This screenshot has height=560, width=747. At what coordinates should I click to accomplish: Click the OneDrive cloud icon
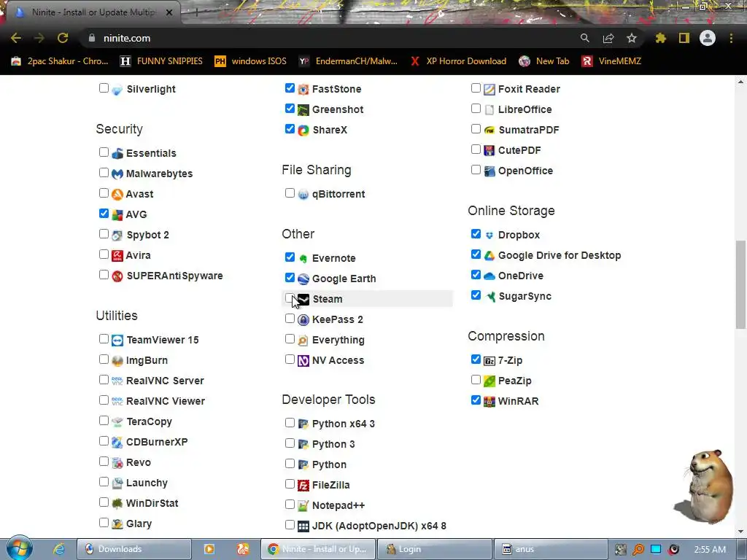pyautogui.click(x=489, y=276)
